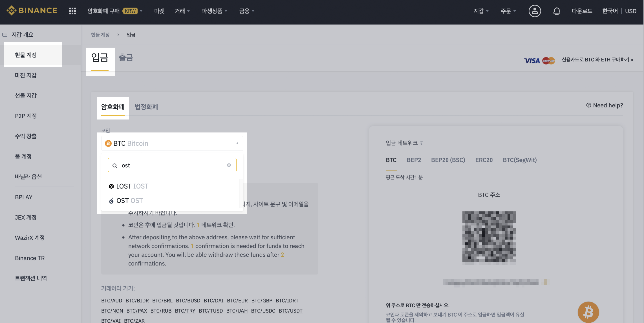644x323 pixels.
Task: Select the ERC20 network tab
Action: point(484,160)
